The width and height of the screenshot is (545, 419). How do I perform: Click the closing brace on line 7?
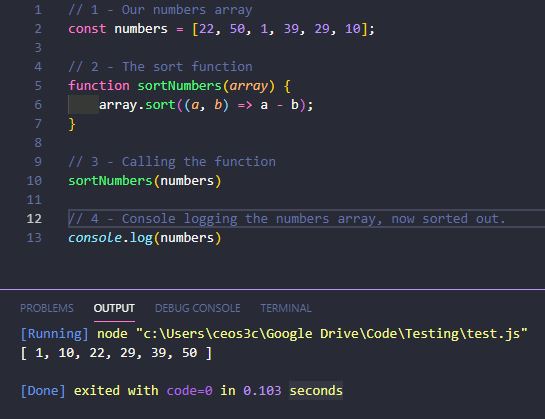click(72, 124)
